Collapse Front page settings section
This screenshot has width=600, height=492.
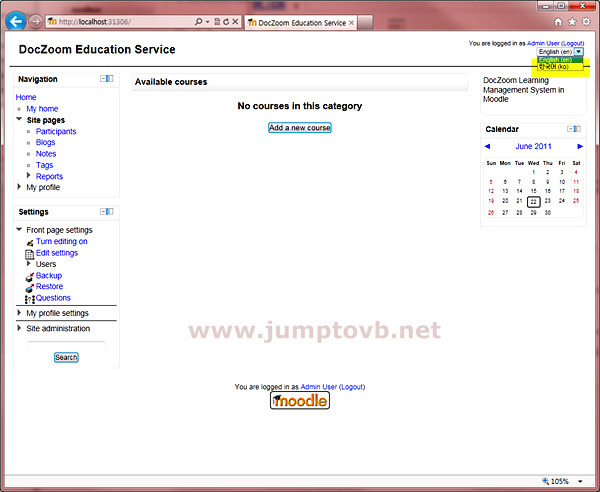pyautogui.click(x=19, y=230)
